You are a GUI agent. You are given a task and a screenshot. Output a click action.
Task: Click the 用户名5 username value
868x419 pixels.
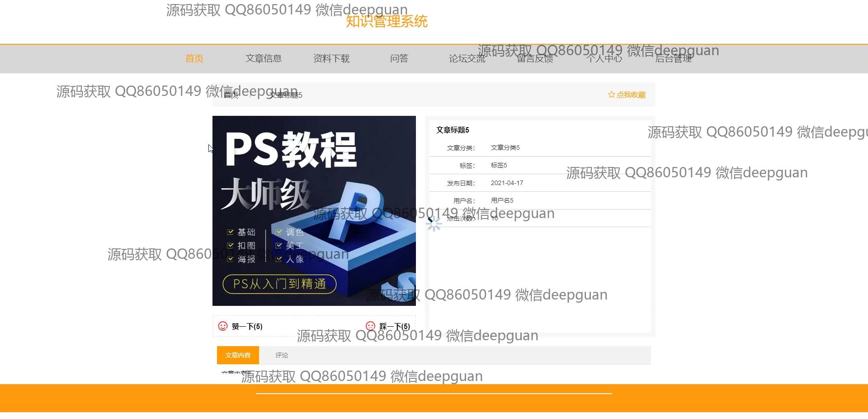pos(502,200)
